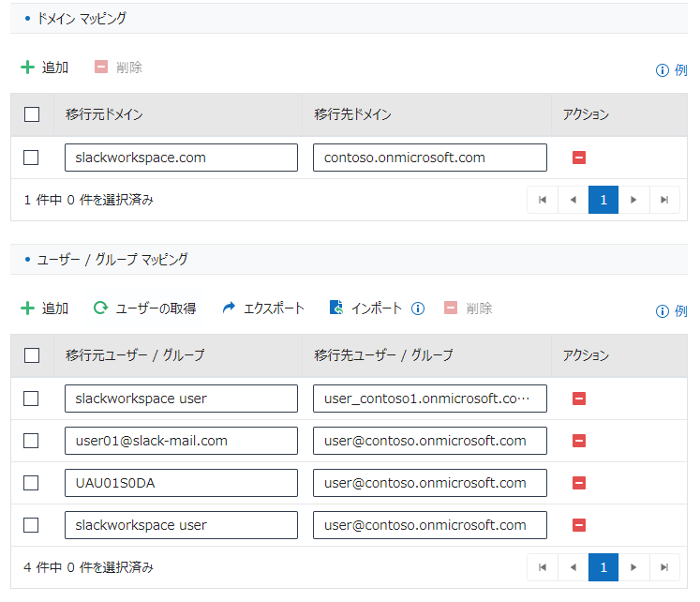
Task: Edit the slackworkspace.com source domain field
Action: tap(181, 158)
